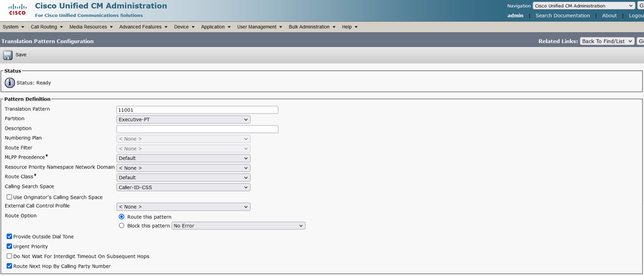Open the Application menu

[x=215, y=26]
